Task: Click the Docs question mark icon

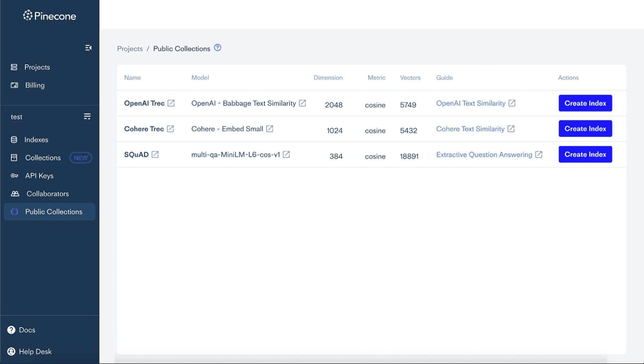Action: pos(11,330)
